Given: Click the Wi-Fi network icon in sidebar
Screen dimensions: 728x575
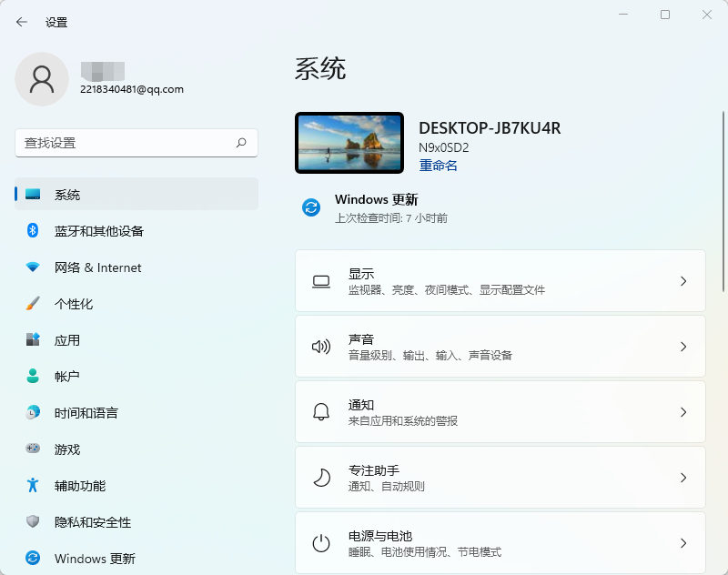Looking at the screenshot, I should pyautogui.click(x=33, y=267).
